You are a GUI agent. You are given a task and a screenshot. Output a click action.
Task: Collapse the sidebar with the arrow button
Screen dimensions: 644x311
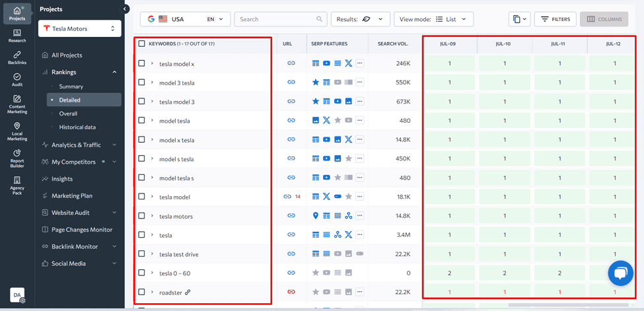pyautogui.click(x=125, y=9)
